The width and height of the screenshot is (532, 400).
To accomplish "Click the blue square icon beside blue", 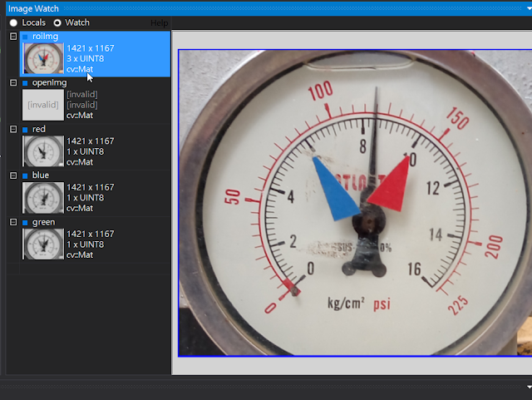I will (x=25, y=176).
